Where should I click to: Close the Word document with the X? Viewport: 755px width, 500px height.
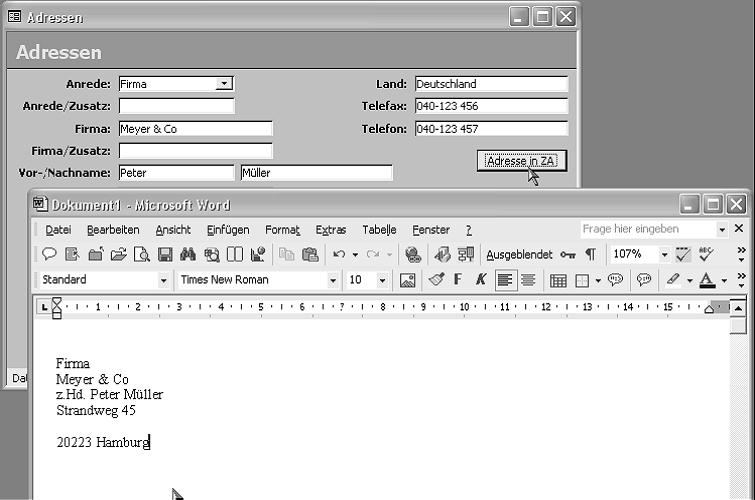pos(739,228)
